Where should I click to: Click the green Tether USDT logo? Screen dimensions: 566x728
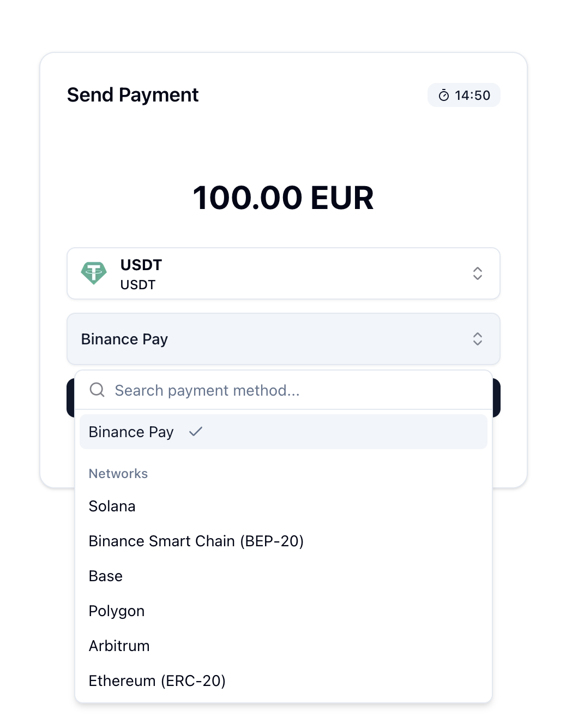[94, 273]
